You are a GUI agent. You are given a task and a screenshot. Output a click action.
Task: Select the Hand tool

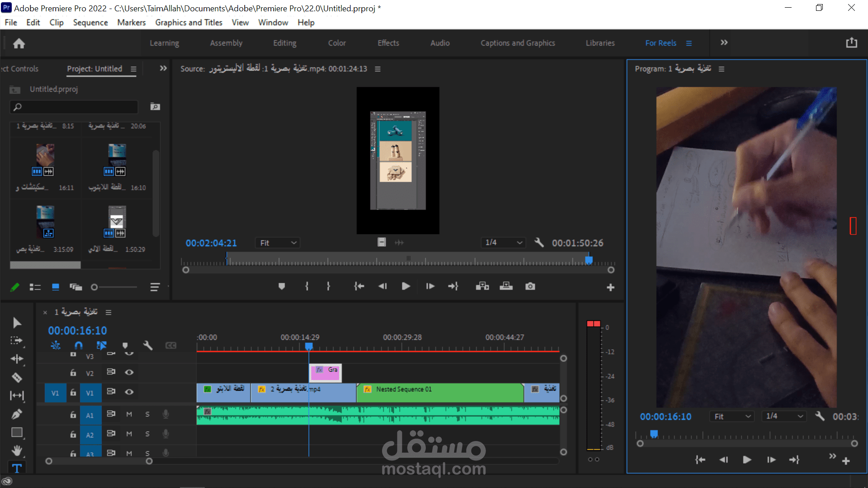pos(17,450)
